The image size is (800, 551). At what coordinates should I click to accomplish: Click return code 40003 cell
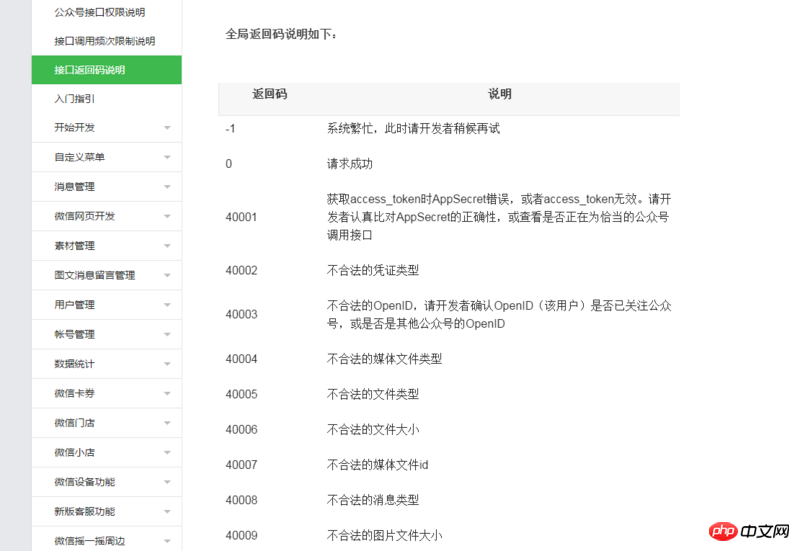pyautogui.click(x=241, y=314)
